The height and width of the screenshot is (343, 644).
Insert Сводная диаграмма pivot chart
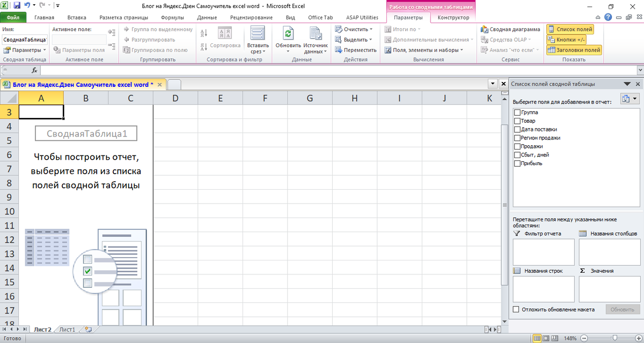(510, 29)
